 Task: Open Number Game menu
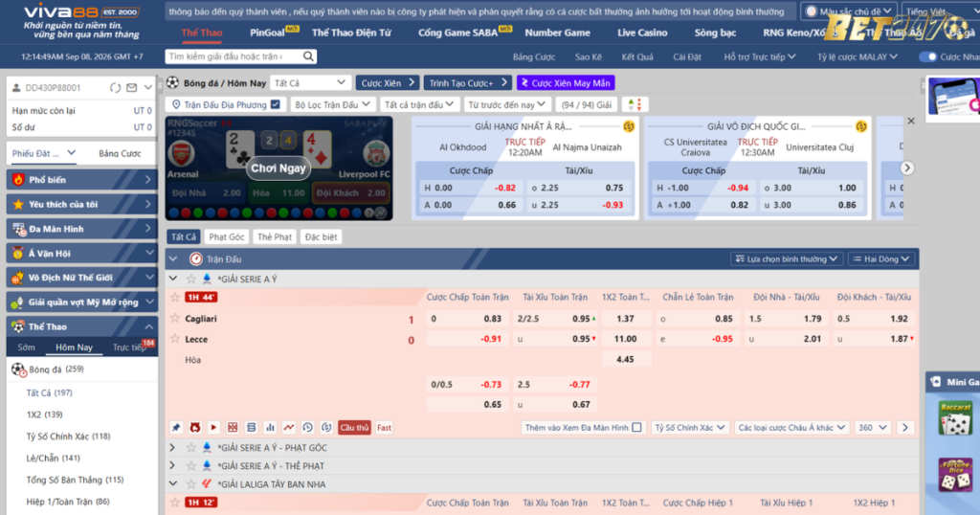[558, 33]
